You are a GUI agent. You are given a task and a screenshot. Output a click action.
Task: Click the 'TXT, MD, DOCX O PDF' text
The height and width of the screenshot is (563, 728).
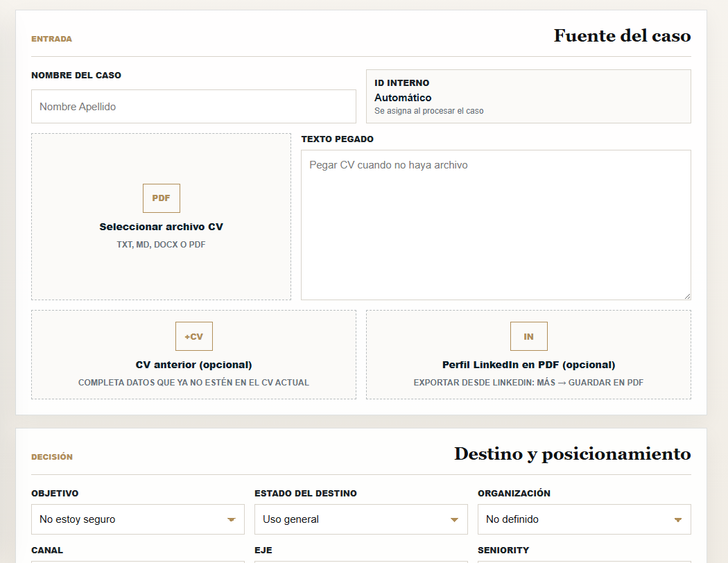point(161,245)
